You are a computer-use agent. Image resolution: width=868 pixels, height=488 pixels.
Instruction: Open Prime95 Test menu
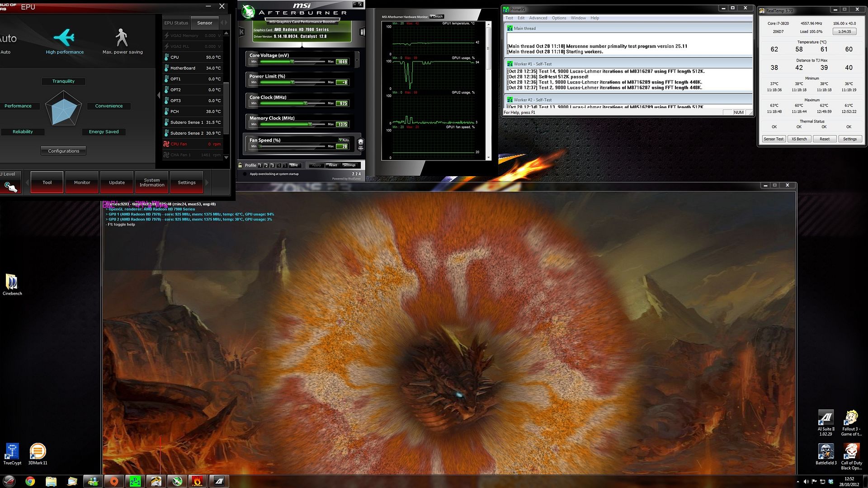pos(509,18)
